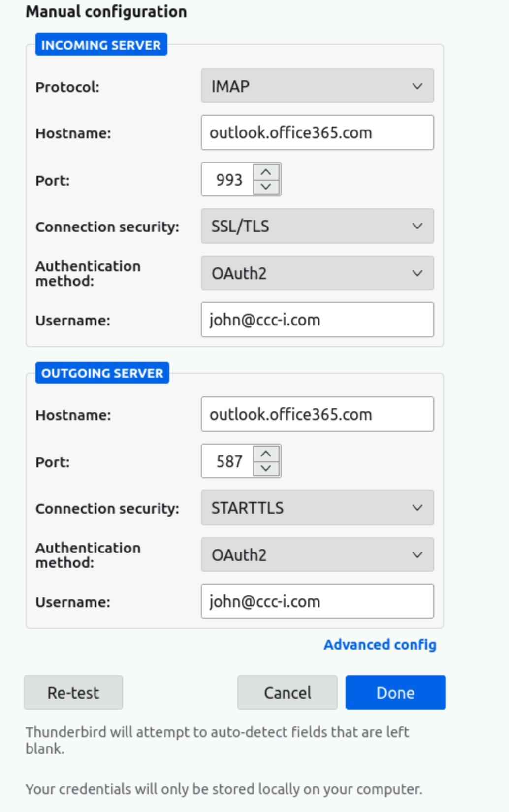
Task: Increase the outgoing server port value
Action: coord(266,454)
